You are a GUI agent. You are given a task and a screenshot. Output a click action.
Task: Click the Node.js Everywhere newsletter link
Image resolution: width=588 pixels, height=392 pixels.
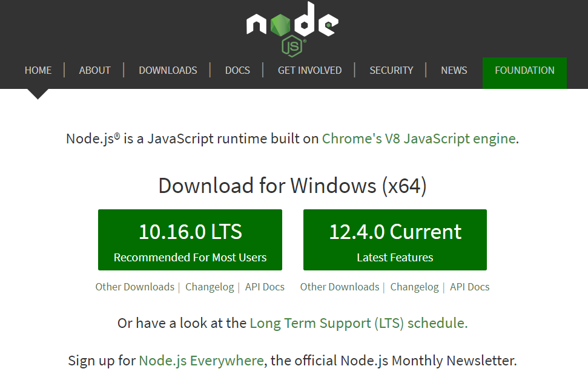coord(201,361)
